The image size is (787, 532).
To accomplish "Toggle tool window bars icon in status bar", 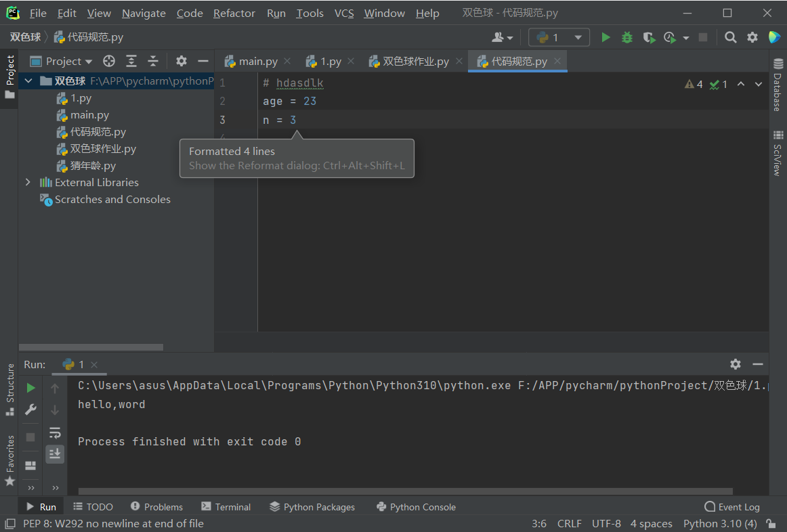I will [x=9, y=523].
